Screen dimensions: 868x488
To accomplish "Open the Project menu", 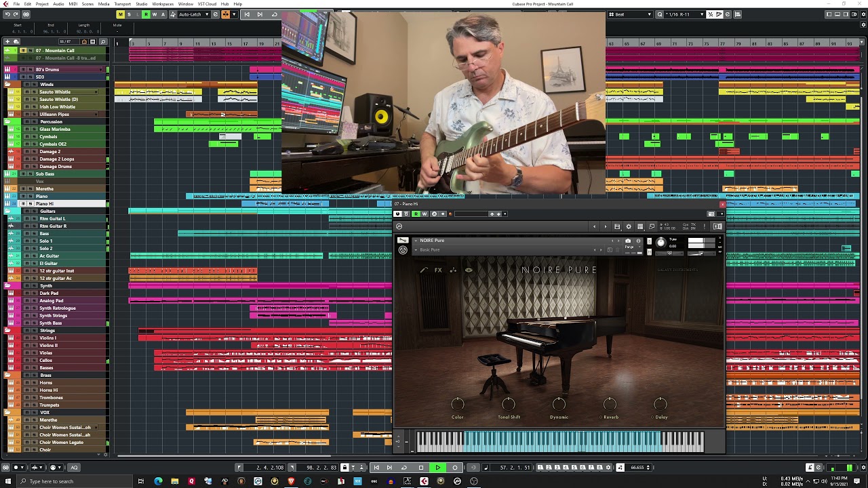I will (42, 4).
